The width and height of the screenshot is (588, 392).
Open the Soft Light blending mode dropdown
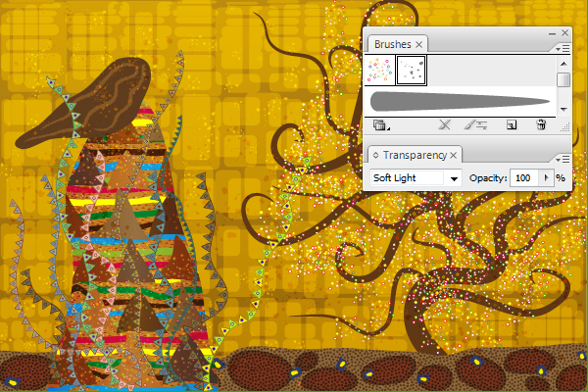(454, 178)
